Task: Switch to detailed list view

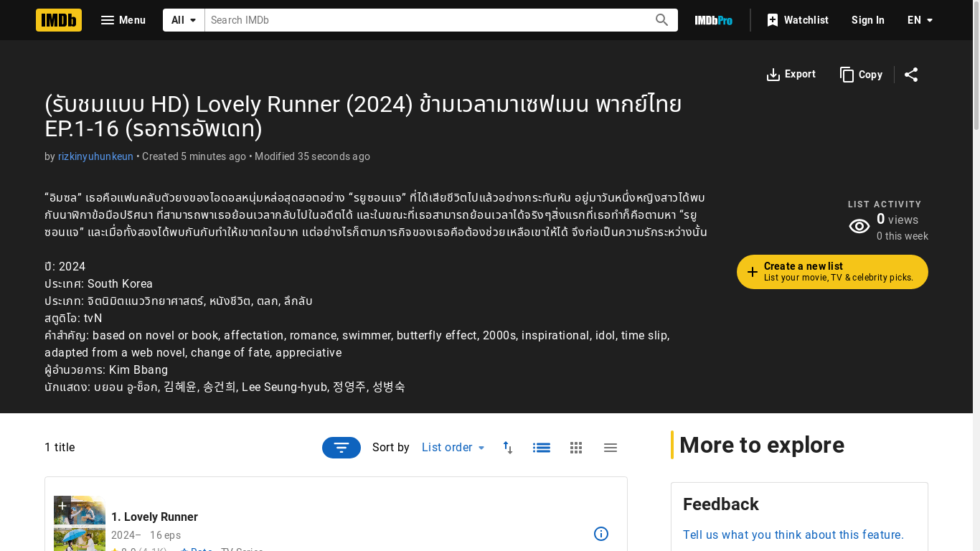Action: tap(542, 448)
